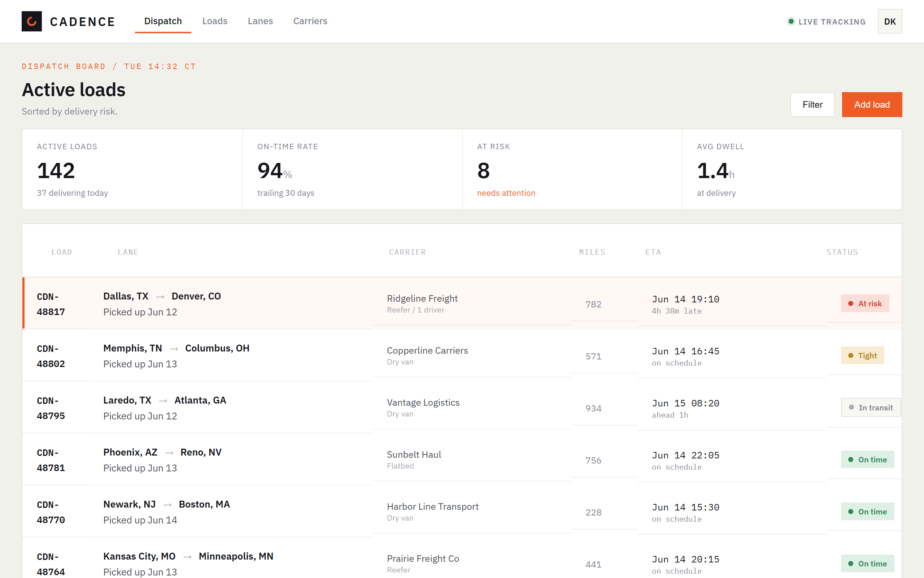The height and width of the screenshot is (578, 924).
Task: Click the 934 miles value
Action: 593,408
